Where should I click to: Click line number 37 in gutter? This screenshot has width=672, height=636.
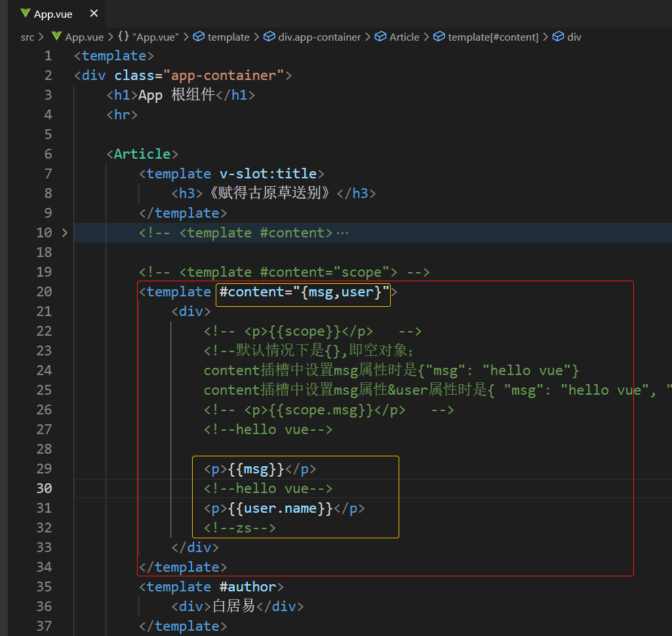click(x=44, y=626)
